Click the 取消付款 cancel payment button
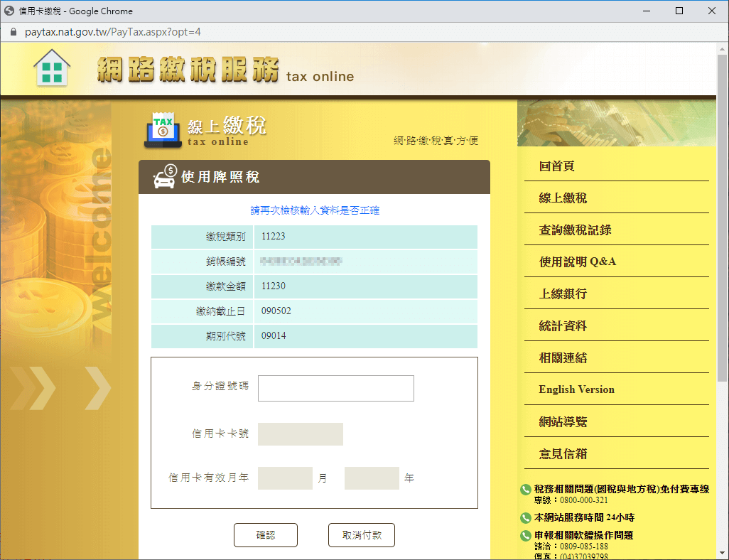Screen dimensions: 729x560 click(x=362, y=535)
